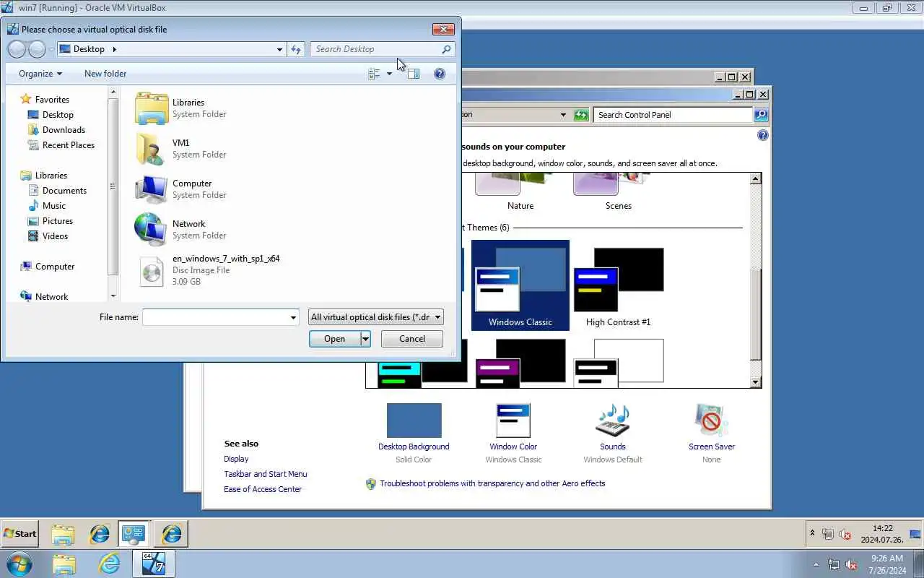Refresh the Desktop location in file dialog
This screenshot has width=924, height=578.
click(x=296, y=49)
